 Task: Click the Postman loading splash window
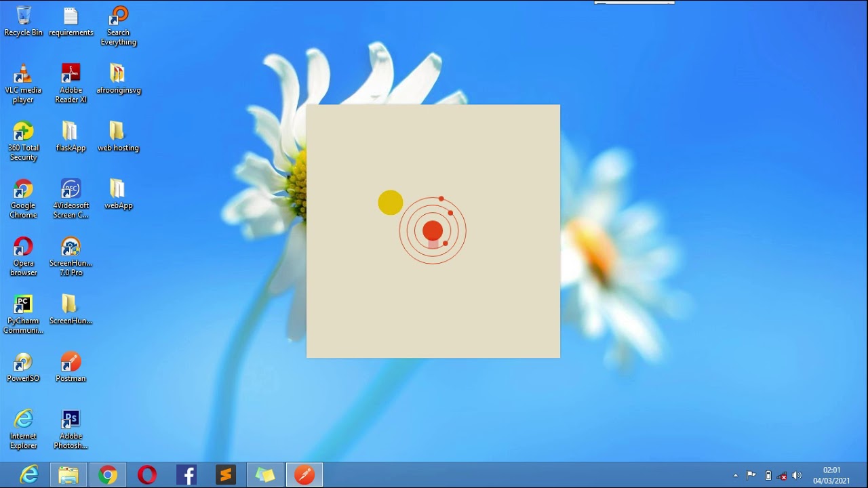[x=433, y=231]
